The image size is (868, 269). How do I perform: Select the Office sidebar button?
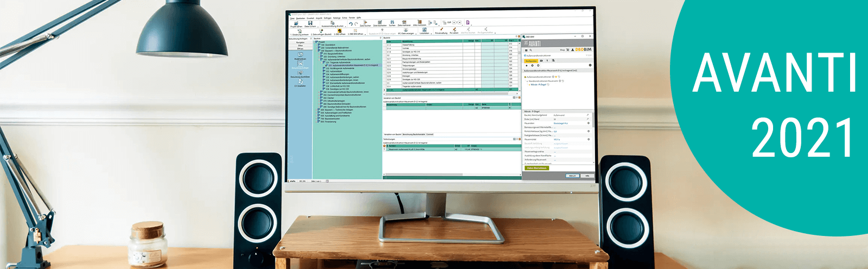point(300,46)
